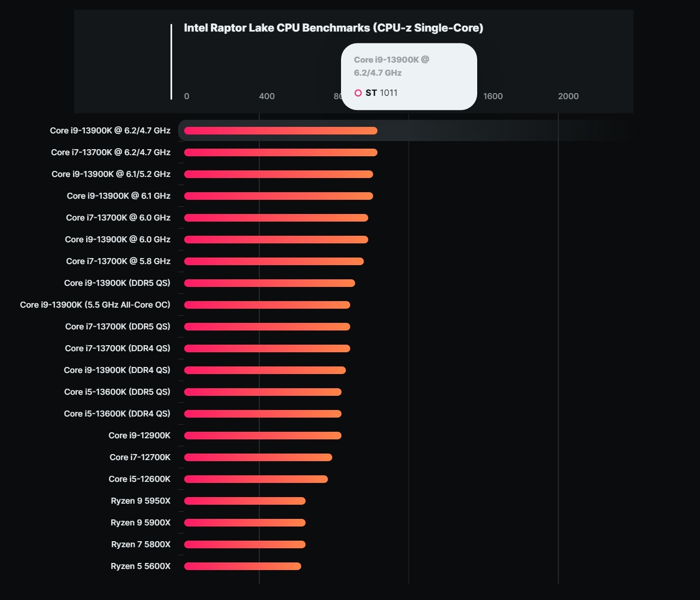Click the 1600 x-axis tick label
Viewport: 700px width, 600px height.
(493, 96)
